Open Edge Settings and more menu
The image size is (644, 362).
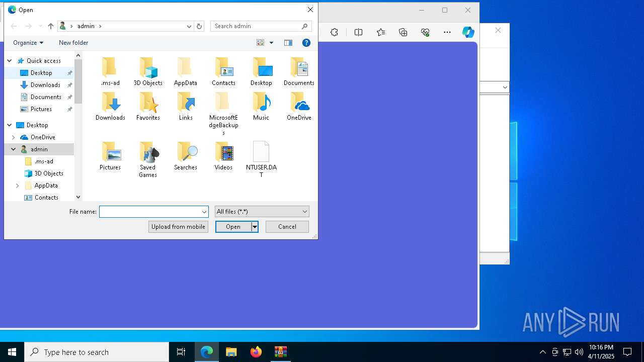pyautogui.click(x=447, y=32)
